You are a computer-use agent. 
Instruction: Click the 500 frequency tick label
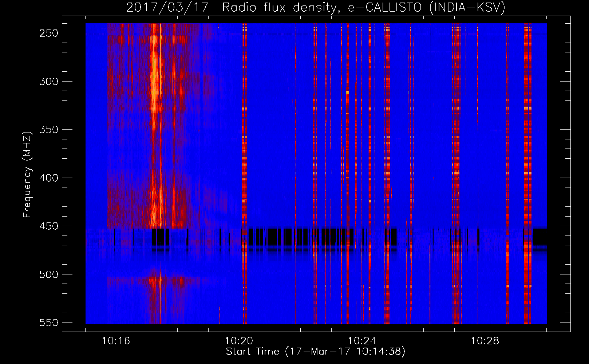pyautogui.click(x=49, y=274)
